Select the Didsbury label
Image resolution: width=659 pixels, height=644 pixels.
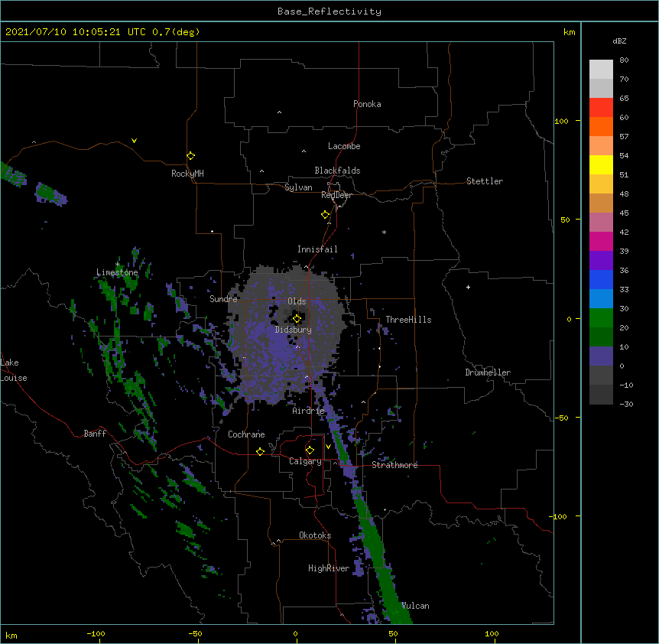click(294, 330)
